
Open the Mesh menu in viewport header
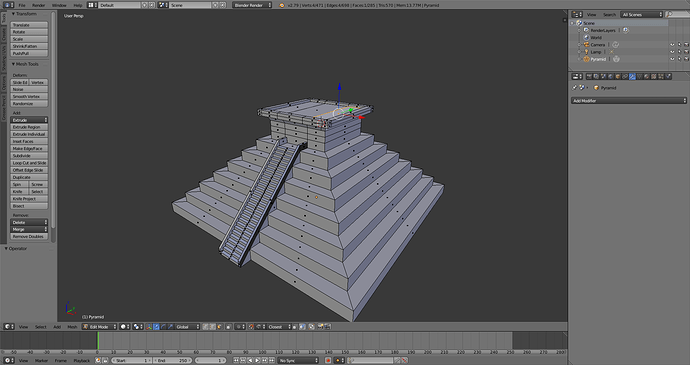72,327
